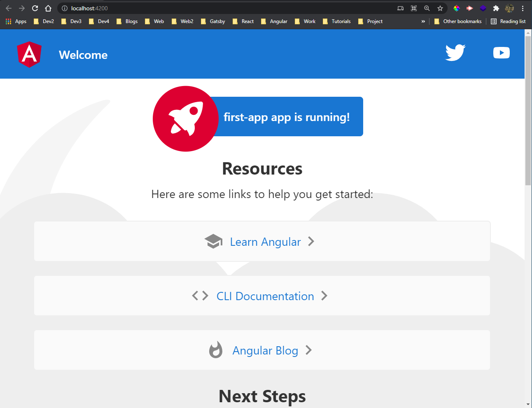Open the Blogs bookmark folder
532x408 pixels.
click(127, 21)
